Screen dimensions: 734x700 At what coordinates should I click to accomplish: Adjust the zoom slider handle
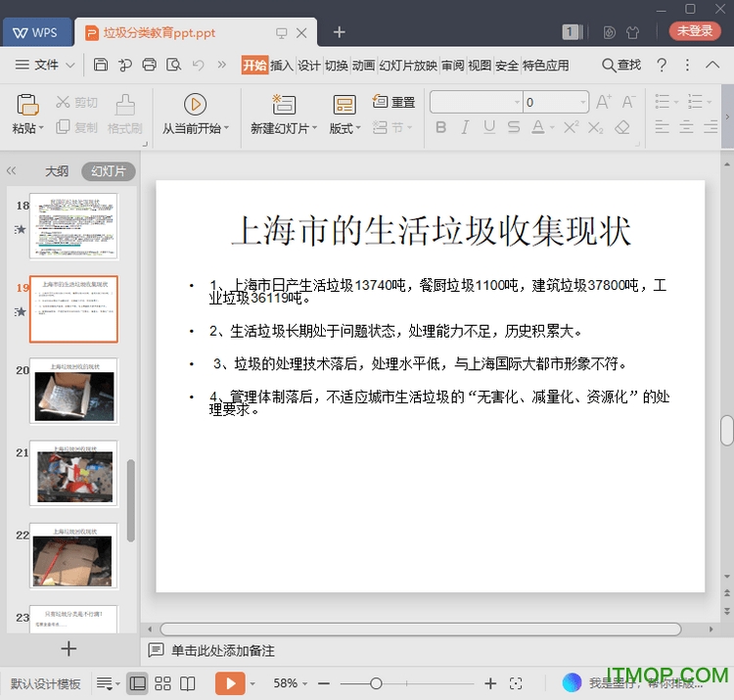point(376,683)
